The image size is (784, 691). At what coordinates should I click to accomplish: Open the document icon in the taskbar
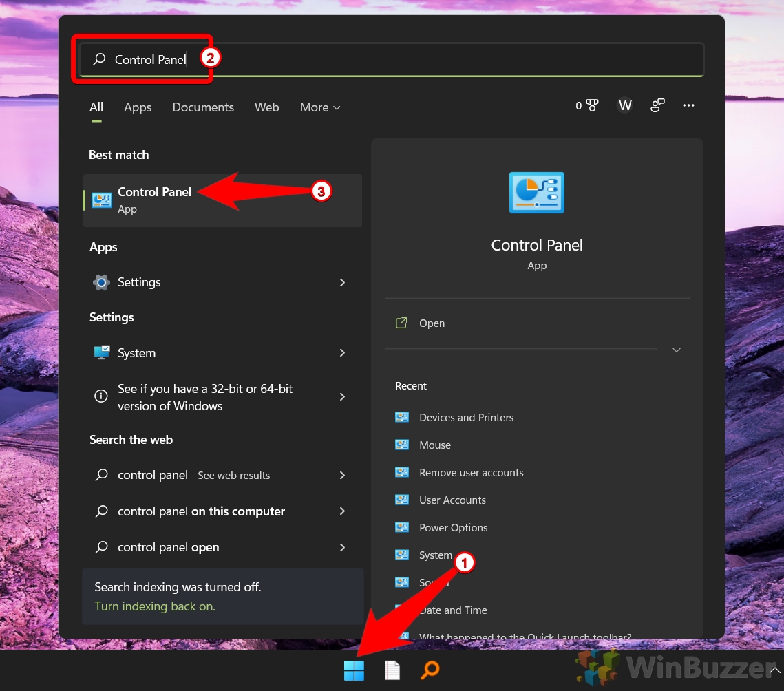392,670
